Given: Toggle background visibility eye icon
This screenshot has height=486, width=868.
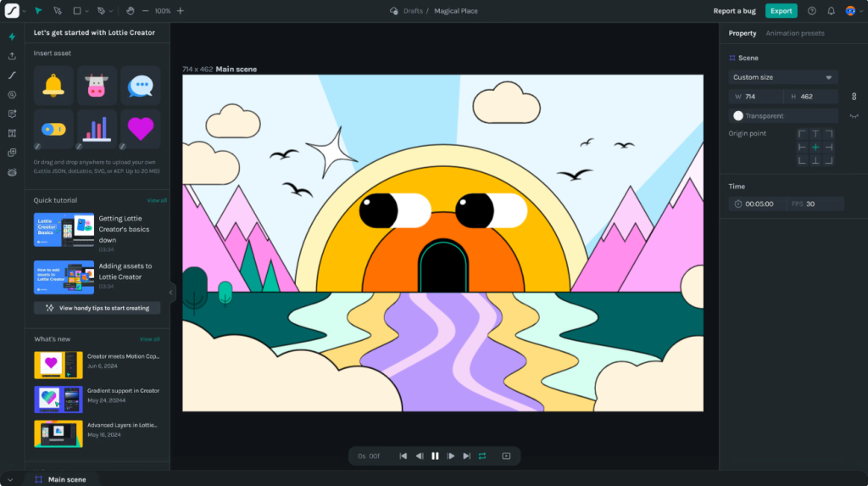Looking at the screenshot, I should click(x=854, y=116).
